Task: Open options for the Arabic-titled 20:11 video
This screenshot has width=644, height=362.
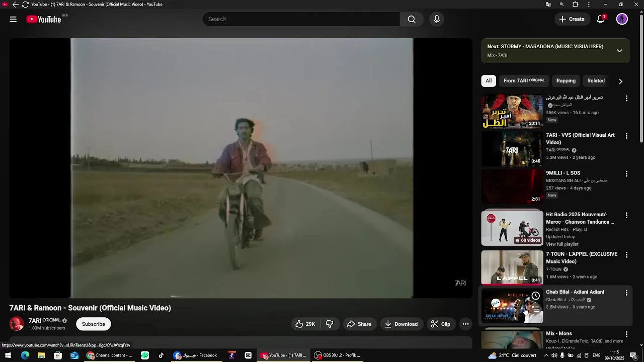Action: [x=626, y=99]
